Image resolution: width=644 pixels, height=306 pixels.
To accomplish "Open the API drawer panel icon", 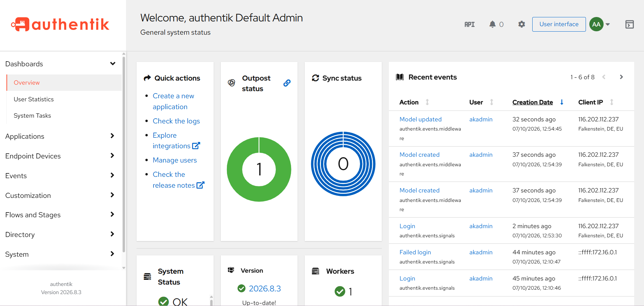I will tap(629, 24).
